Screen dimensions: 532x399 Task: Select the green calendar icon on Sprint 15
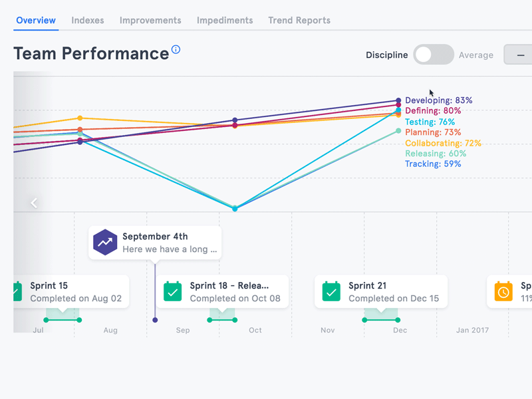(17, 291)
